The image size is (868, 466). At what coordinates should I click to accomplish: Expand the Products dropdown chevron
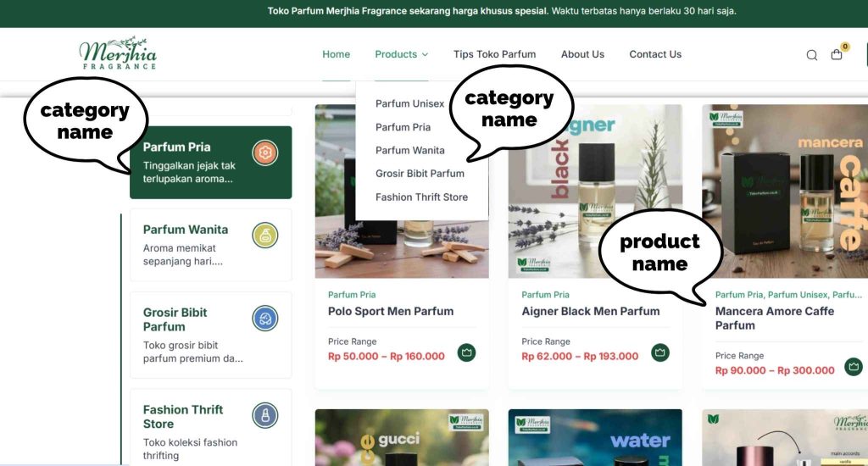(x=426, y=55)
